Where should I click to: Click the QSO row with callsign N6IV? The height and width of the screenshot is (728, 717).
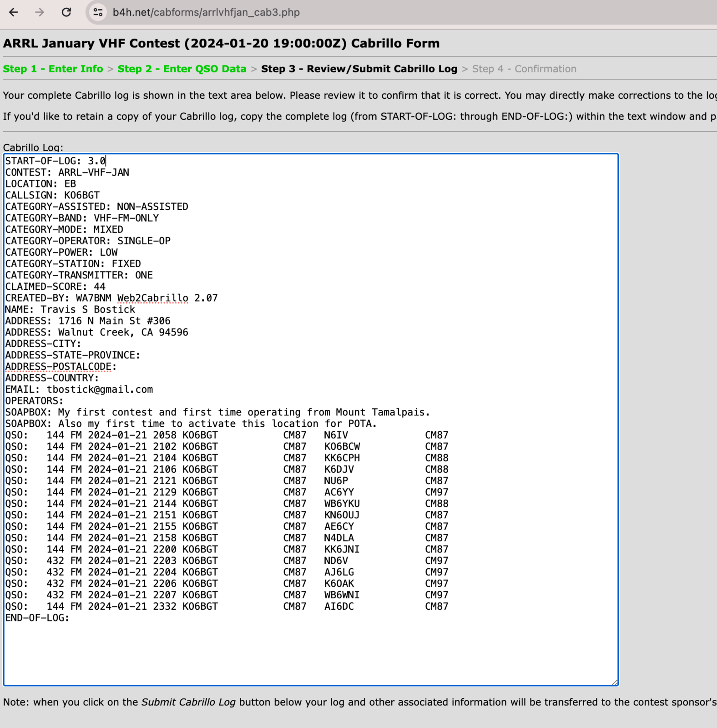pos(227,435)
